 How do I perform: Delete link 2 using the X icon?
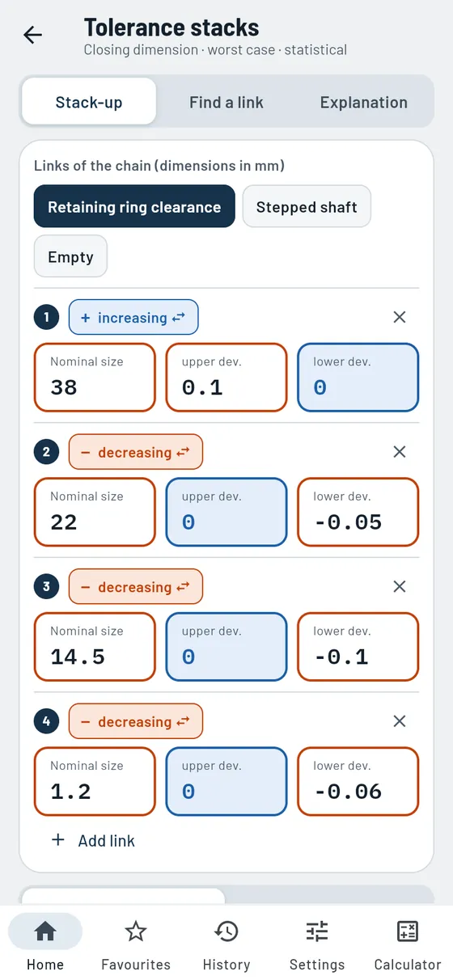pyautogui.click(x=400, y=452)
